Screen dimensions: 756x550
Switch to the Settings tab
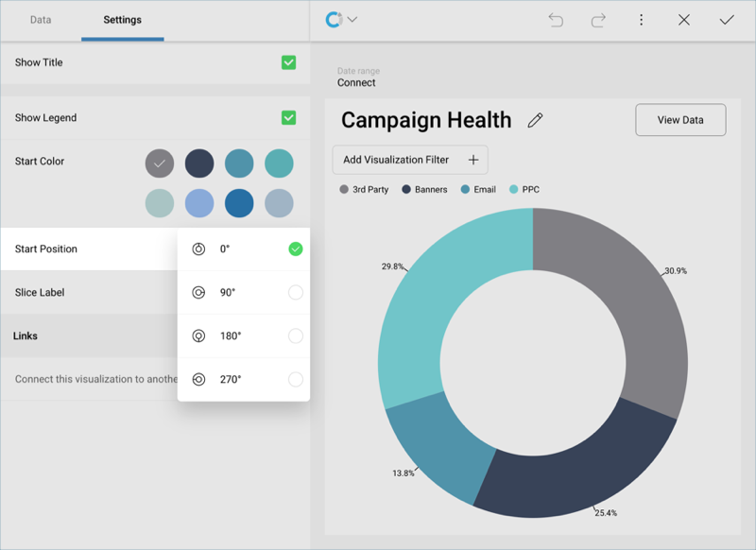coord(123,20)
